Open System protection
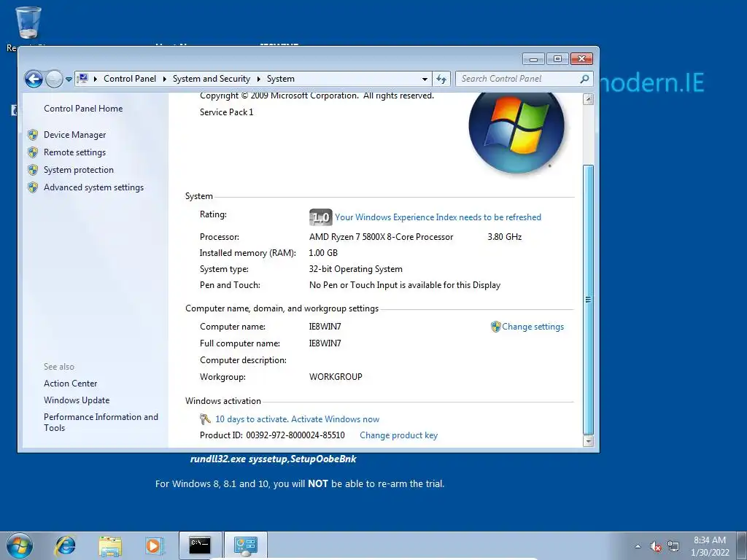 coord(79,170)
